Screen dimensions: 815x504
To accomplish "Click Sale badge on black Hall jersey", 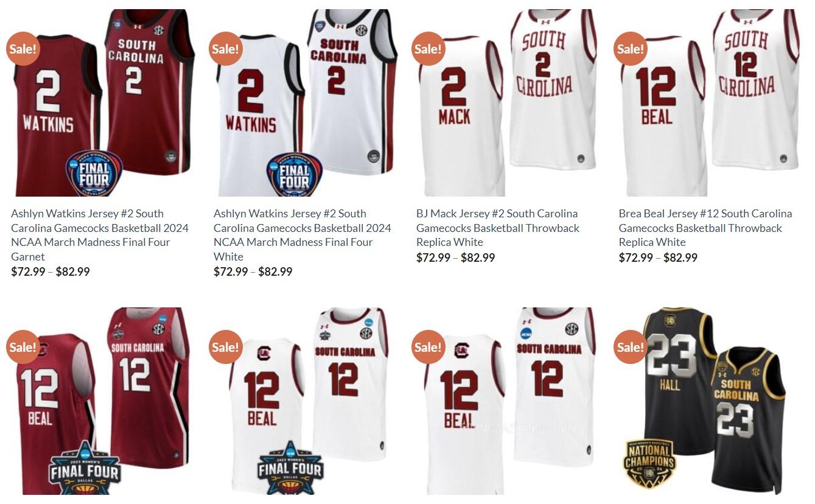I will point(631,346).
